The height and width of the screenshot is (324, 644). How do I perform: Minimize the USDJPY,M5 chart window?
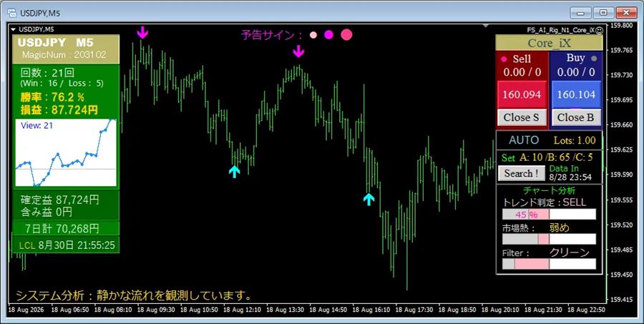pyautogui.click(x=582, y=12)
